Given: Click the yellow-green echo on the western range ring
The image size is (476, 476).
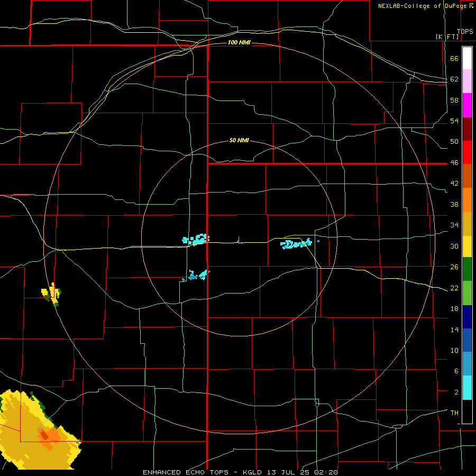Looking at the screenshot, I should tap(52, 294).
